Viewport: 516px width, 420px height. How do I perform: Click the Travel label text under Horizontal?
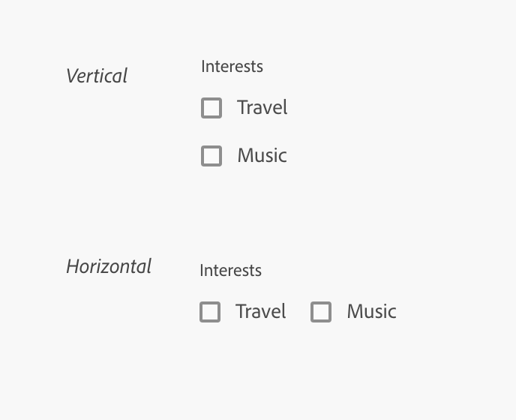coord(260,312)
